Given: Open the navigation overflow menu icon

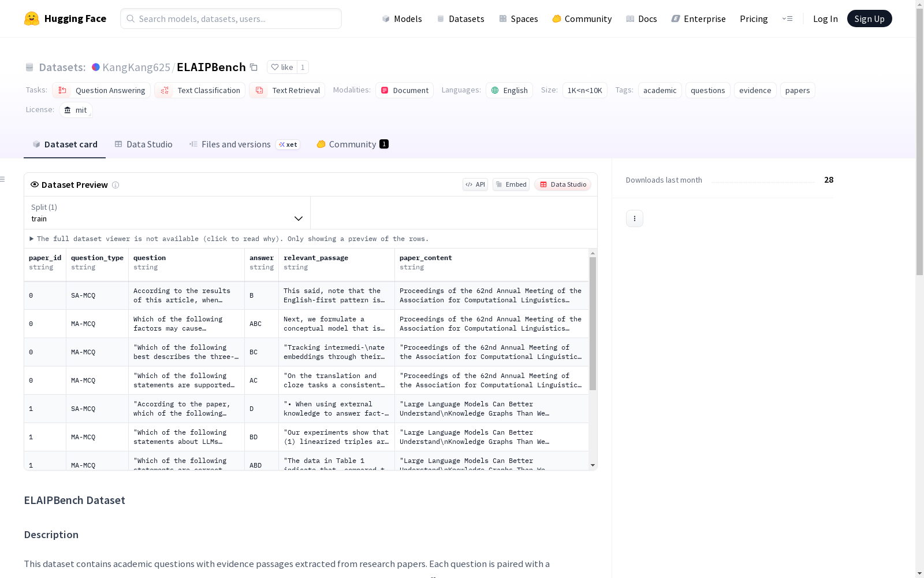Looking at the screenshot, I should coord(787,18).
